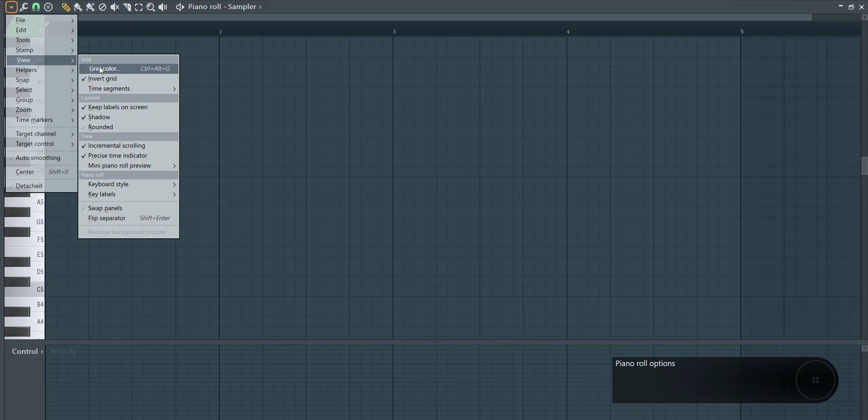This screenshot has width=868, height=420.
Task: Expand Mini piano roll preview submenu
Action: [x=129, y=166]
